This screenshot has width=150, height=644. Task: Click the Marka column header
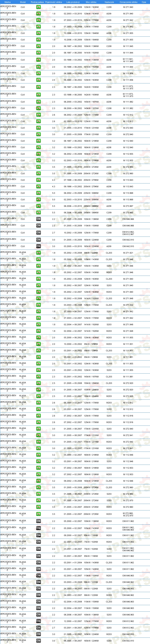[x=7, y=2]
